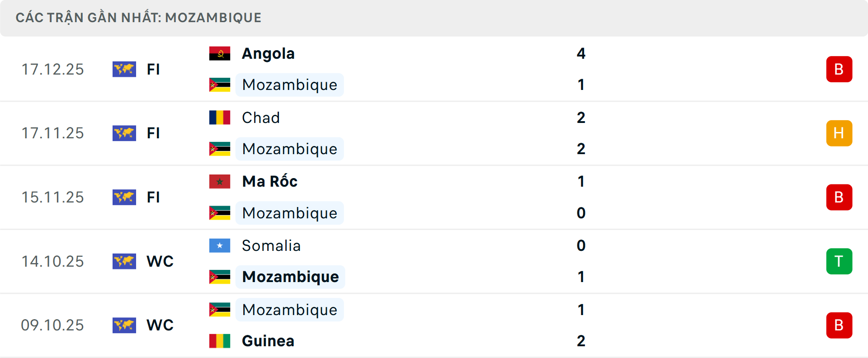Click the green T result badge
The height and width of the screenshot is (358, 868).
[x=839, y=261]
